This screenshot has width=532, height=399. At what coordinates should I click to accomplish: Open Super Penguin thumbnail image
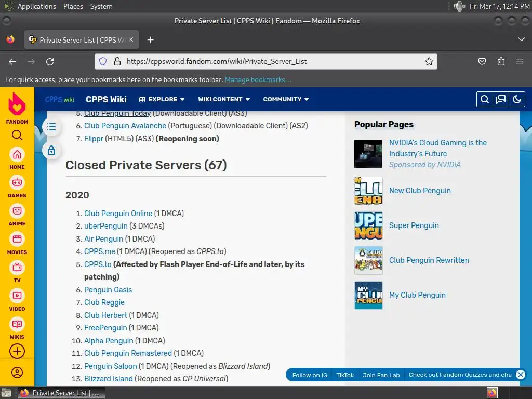(x=368, y=225)
